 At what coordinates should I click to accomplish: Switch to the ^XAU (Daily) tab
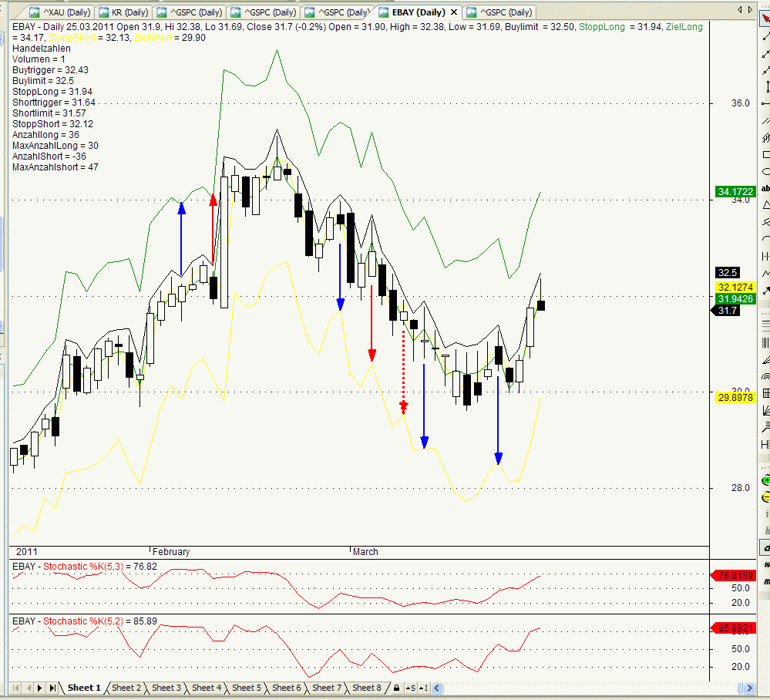[60, 12]
